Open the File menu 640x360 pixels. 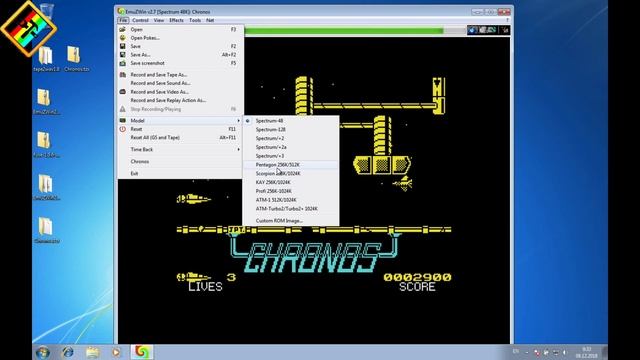(123, 20)
